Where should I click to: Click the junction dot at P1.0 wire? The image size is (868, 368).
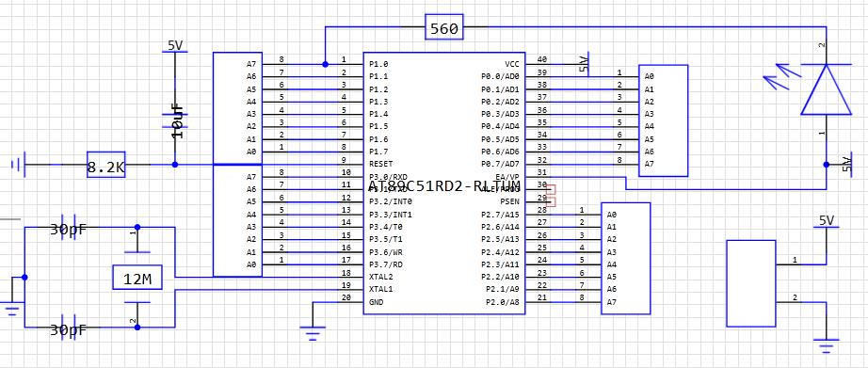[x=325, y=64]
